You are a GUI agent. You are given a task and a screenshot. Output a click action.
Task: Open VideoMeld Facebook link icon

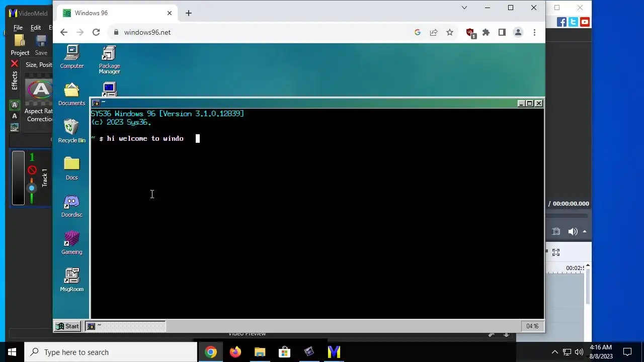point(561,22)
